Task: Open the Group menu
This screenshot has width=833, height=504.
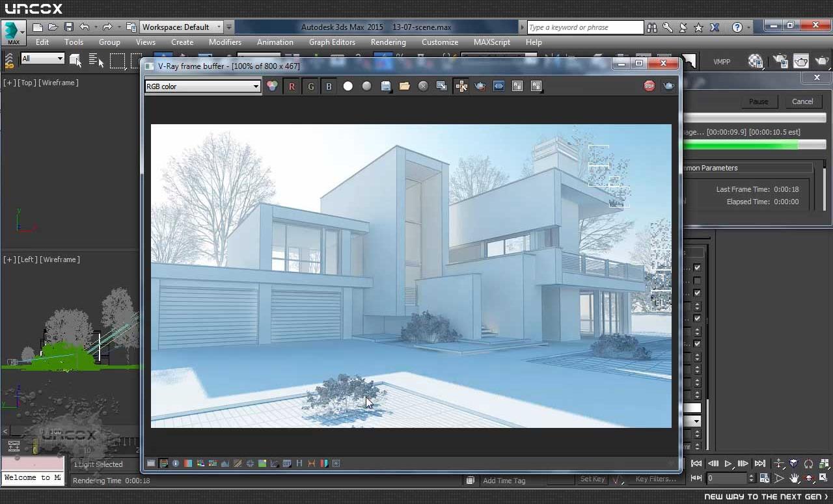Action: click(109, 42)
